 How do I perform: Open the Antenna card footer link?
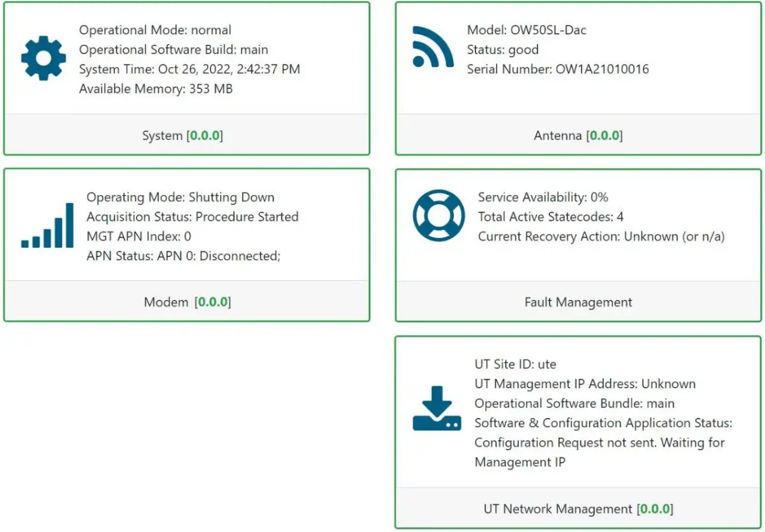point(578,136)
